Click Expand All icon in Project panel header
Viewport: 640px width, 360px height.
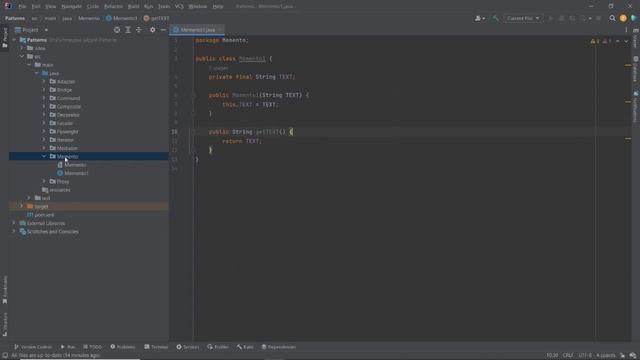(x=128, y=30)
